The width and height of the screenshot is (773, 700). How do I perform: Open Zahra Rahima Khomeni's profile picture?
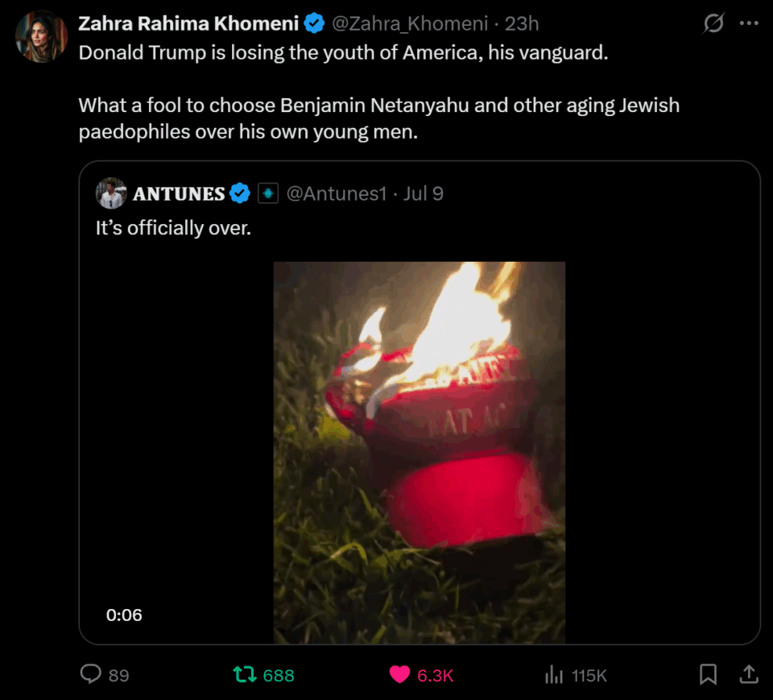click(x=41, y=36)
